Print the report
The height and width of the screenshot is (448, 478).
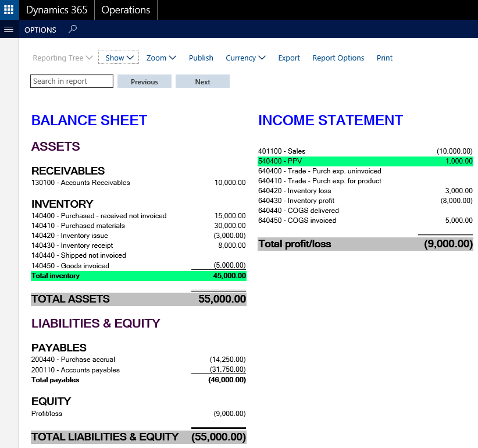click(x=384, y=58)
